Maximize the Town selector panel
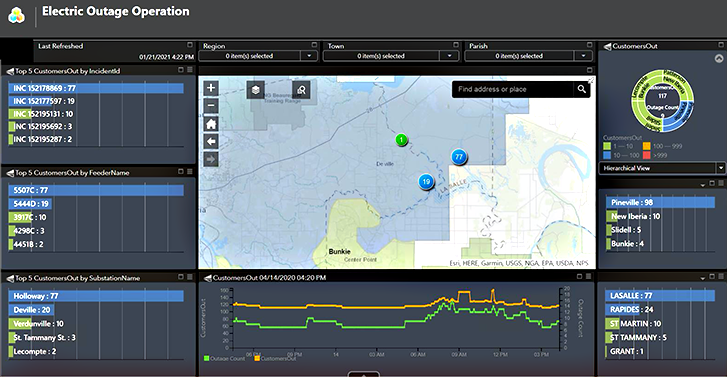The image size is (727, 377). 456,45
